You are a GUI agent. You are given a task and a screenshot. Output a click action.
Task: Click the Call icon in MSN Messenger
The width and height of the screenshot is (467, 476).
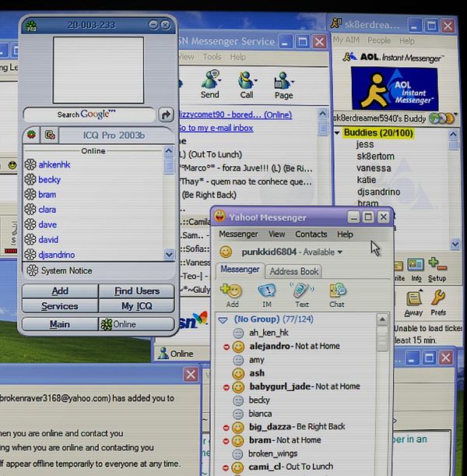point(247,79)
